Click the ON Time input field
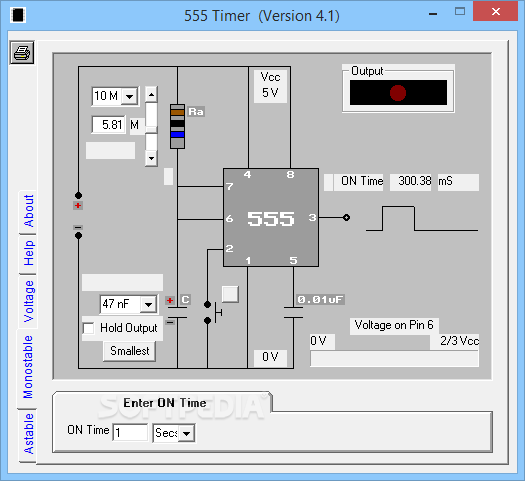This screenshot has width=525, height=481. coord(130,432)
